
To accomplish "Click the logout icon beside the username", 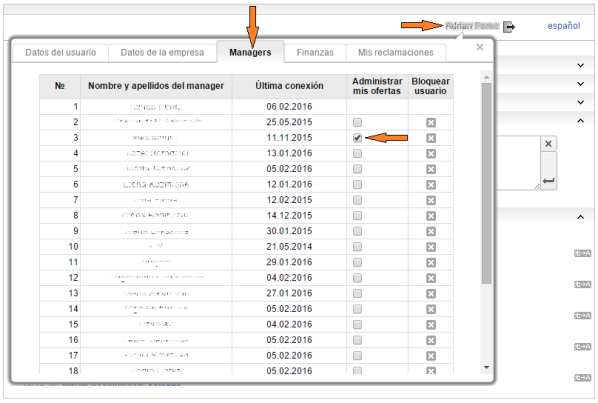I will point(509,27).
